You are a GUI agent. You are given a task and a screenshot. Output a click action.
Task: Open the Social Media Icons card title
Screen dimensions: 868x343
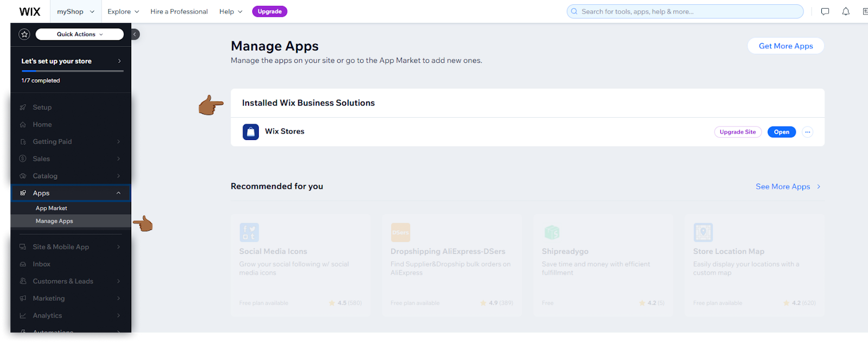point(273,251)
